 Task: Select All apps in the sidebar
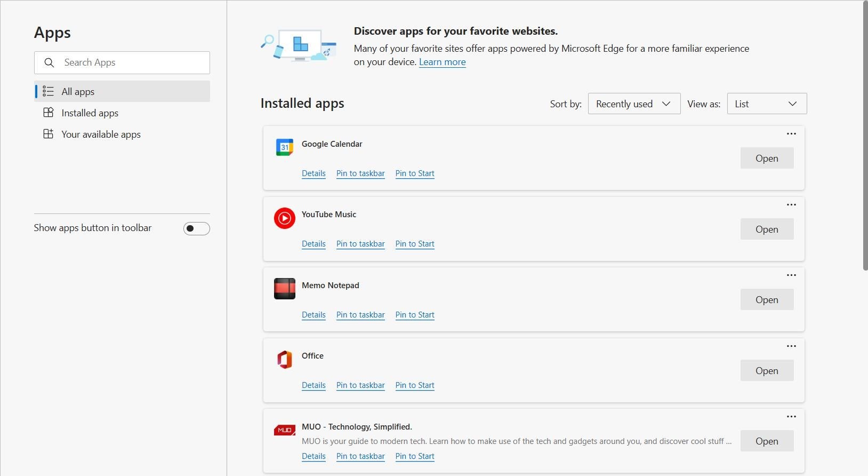tap(122, 91)
